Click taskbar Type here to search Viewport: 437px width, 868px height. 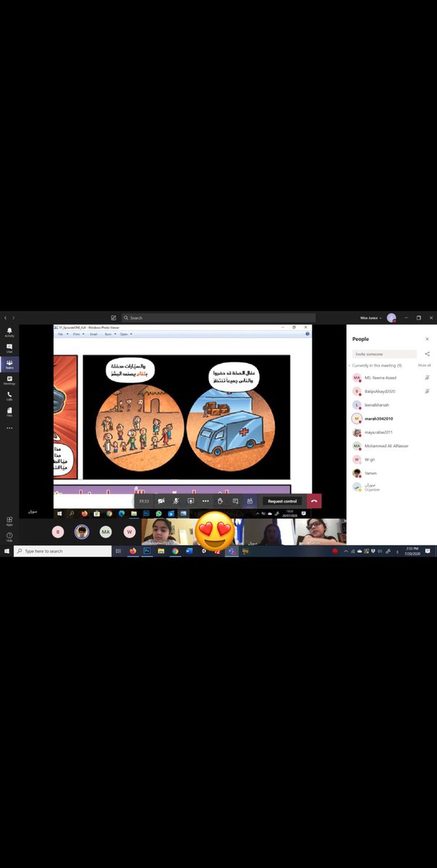click(62, 551)
